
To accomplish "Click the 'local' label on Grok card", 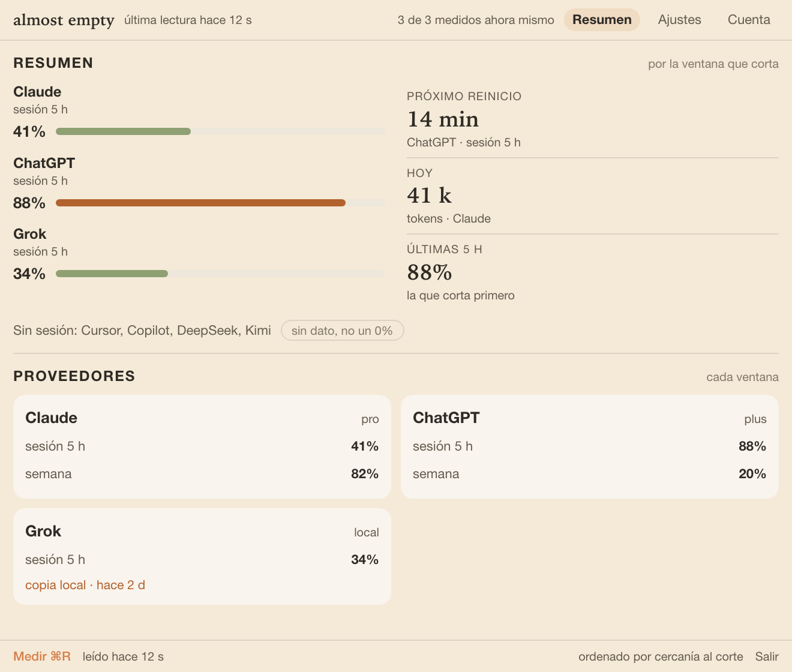I will pyautogui.click(x=367, y=532).
